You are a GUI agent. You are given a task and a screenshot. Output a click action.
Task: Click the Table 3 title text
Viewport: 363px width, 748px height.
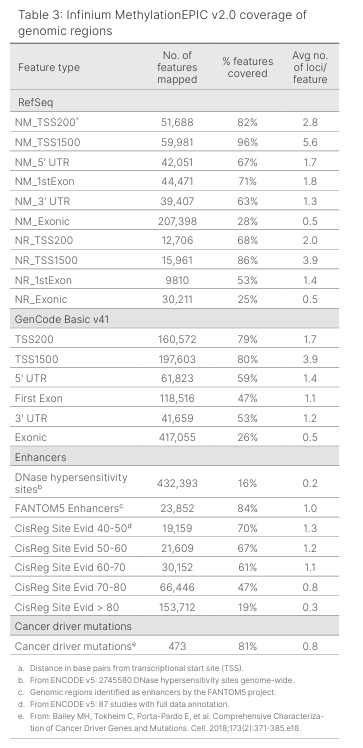(x=162, y=22)
